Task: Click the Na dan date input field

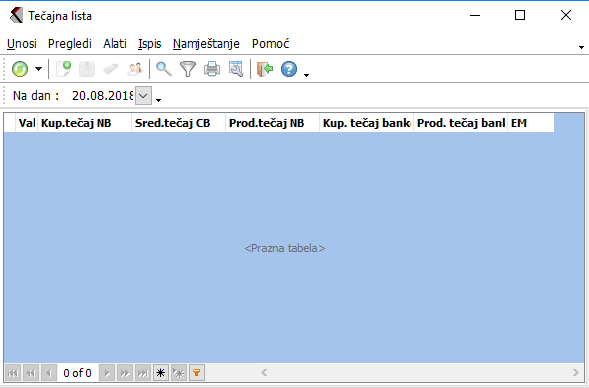Action: (x=103, y=96)
